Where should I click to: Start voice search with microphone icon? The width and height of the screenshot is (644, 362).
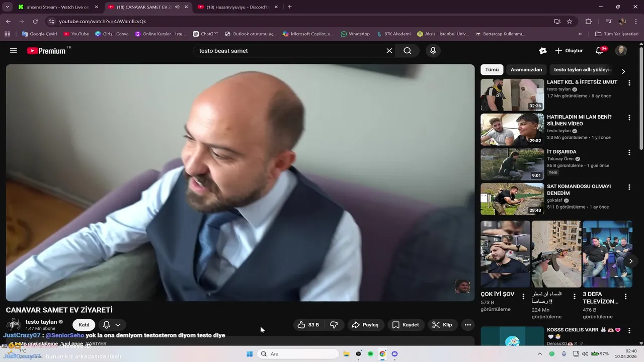click(433, 51)
